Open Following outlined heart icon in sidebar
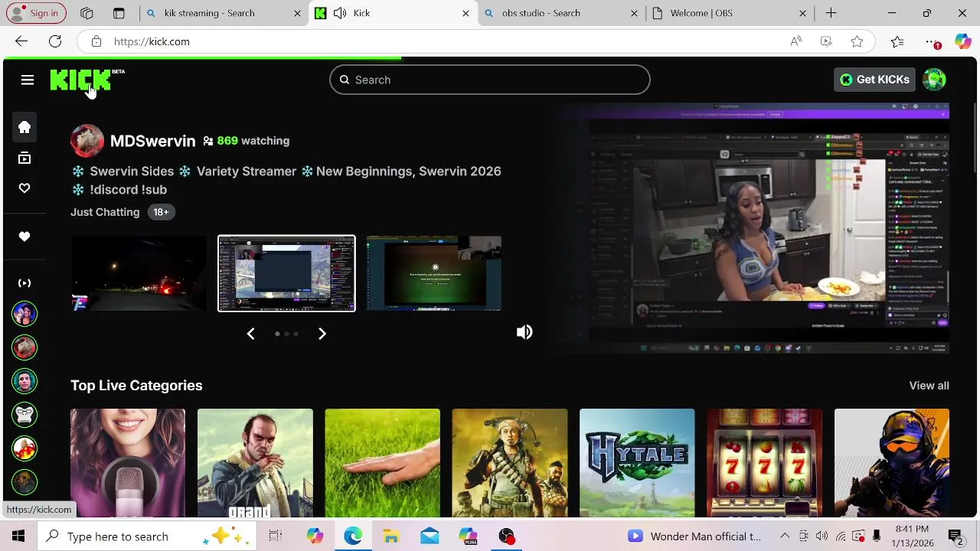The width and height of the screenshot is (980, 551). pos(24,188)
